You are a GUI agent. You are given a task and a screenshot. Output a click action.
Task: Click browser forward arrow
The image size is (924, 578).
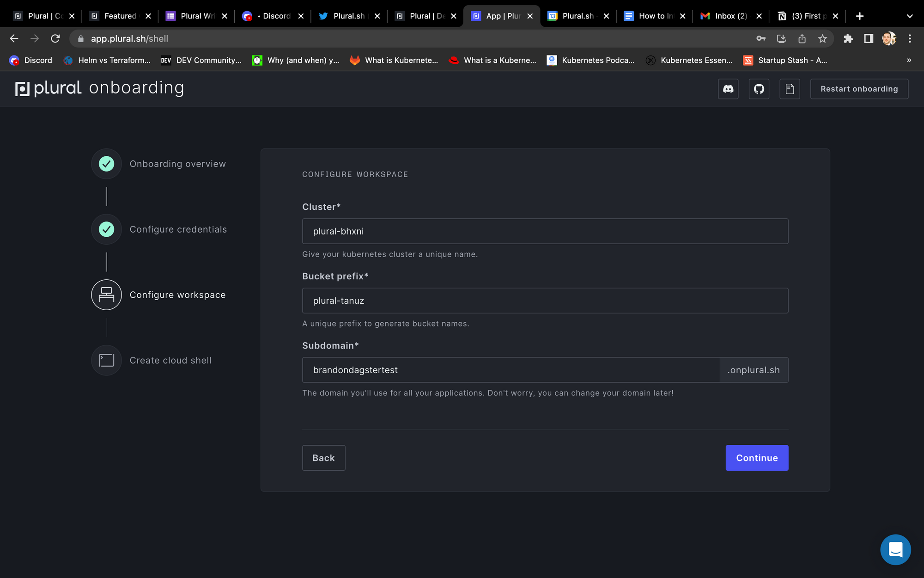(x=35, y=39)
